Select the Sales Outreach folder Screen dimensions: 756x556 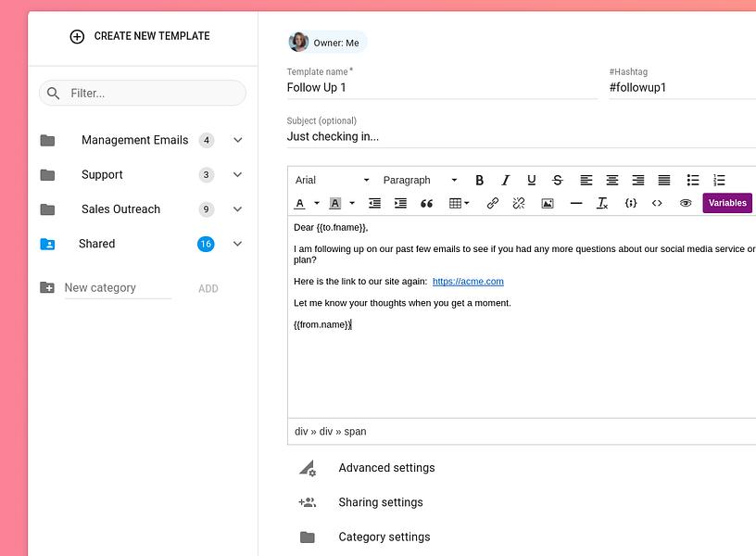120,209
